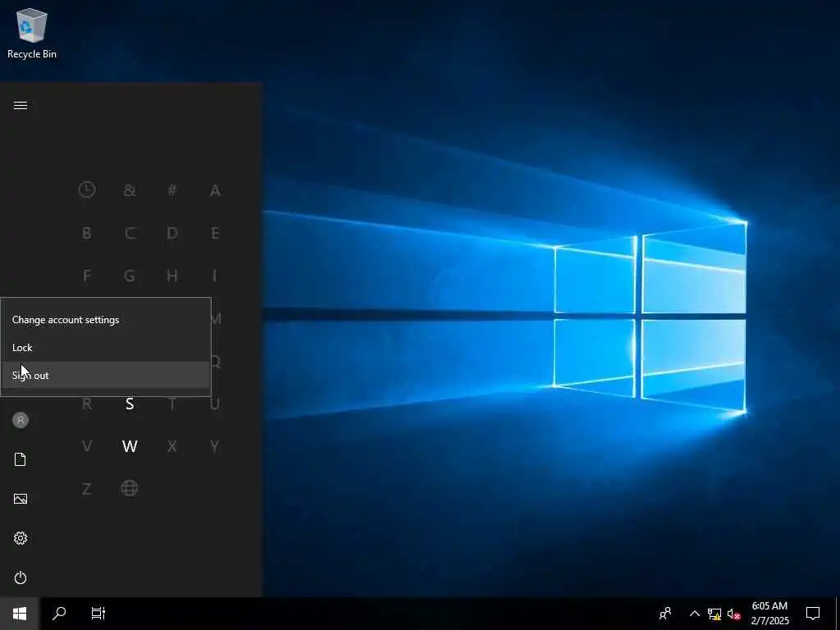The width and height of the screenshot is (840, 630).
Task: Click the dimmed letter C tile
Action: (130, 233)
